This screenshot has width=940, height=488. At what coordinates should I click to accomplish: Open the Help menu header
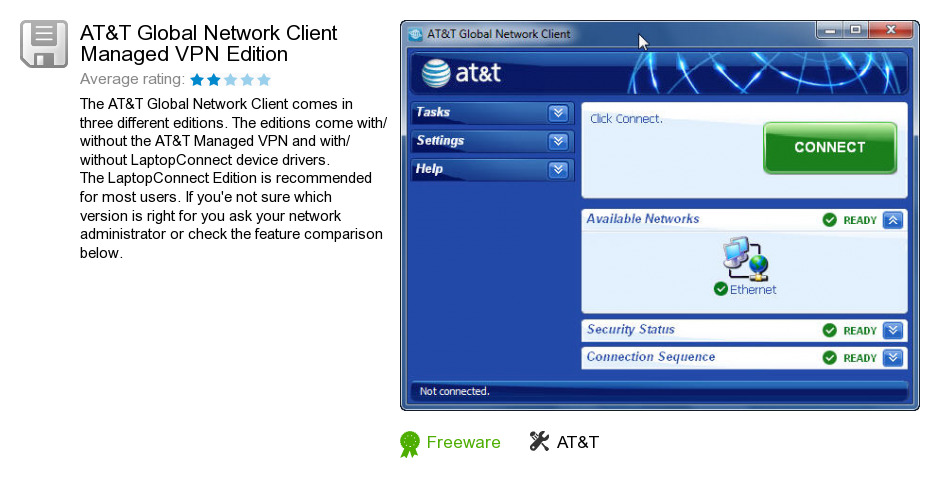click(492, 170)
